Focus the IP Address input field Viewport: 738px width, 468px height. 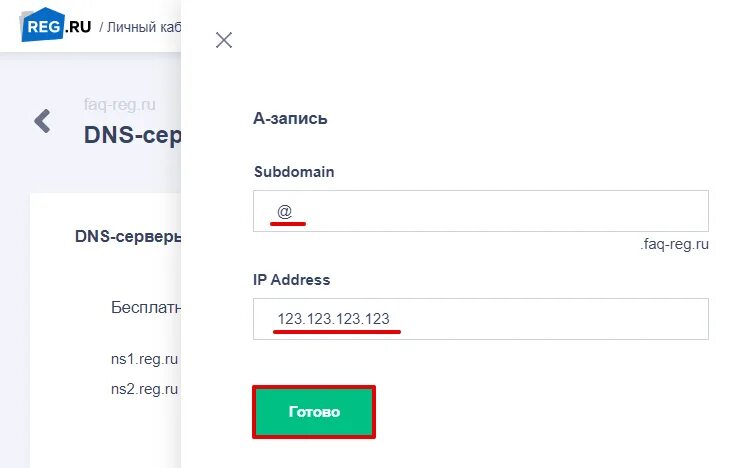[x=481, y=319]
